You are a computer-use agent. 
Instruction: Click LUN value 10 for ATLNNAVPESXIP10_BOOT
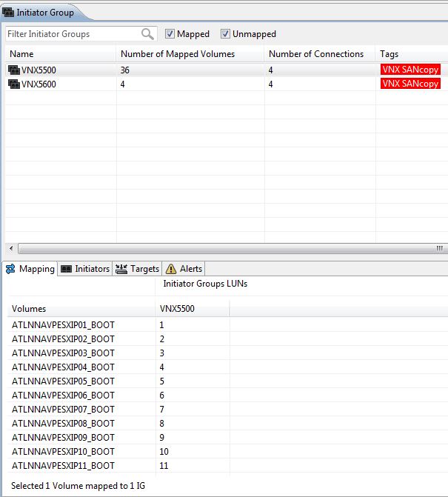pyautogui.click(x=164, y=452)
